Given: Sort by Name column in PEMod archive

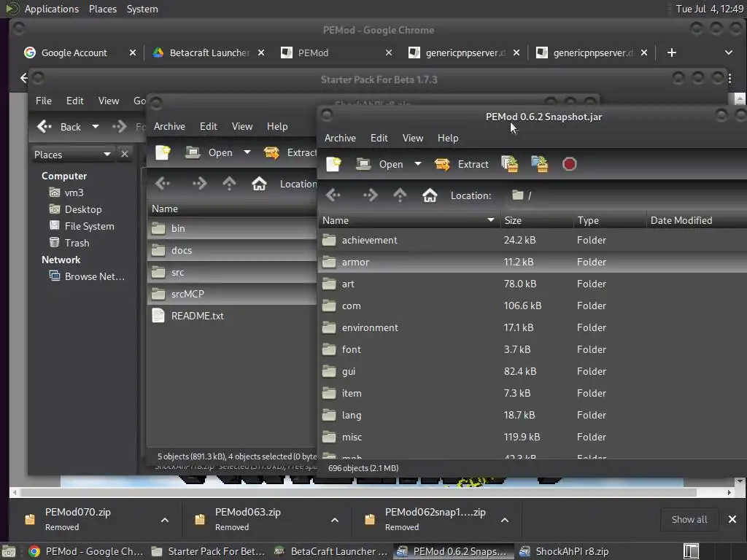Looking at the screenshot, I should (x=409, y=220).
